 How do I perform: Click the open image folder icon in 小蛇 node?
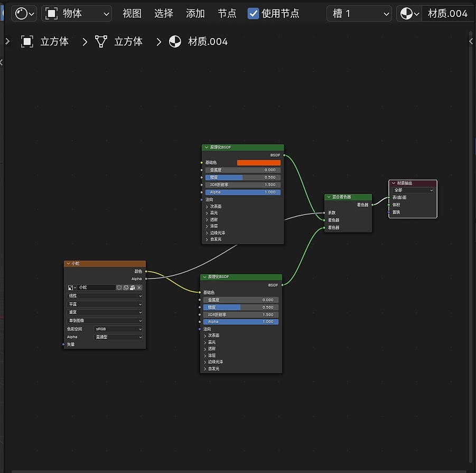[x=133, y=287]
